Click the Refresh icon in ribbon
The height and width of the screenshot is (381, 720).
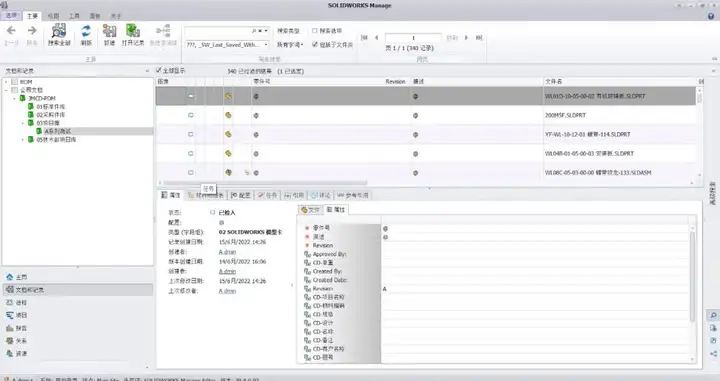coord(86,31)
